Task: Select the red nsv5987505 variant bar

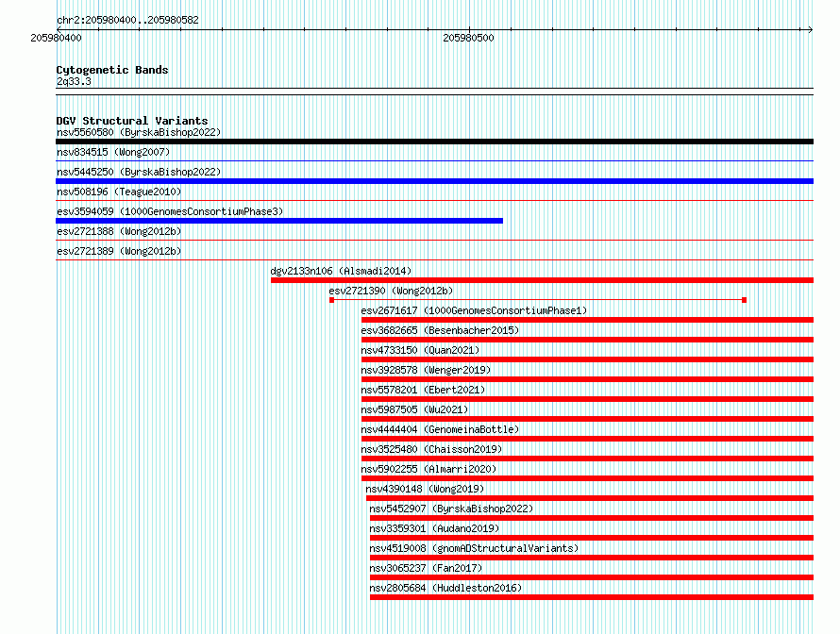Action: pyautogui.click(x=588, y=419)
